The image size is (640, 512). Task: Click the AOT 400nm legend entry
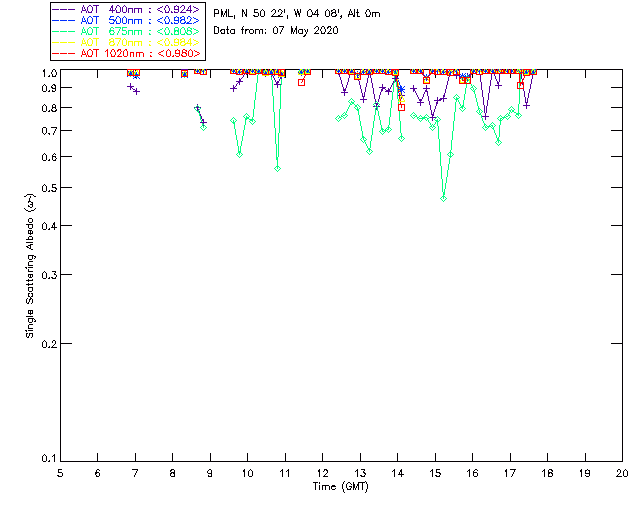127,8
